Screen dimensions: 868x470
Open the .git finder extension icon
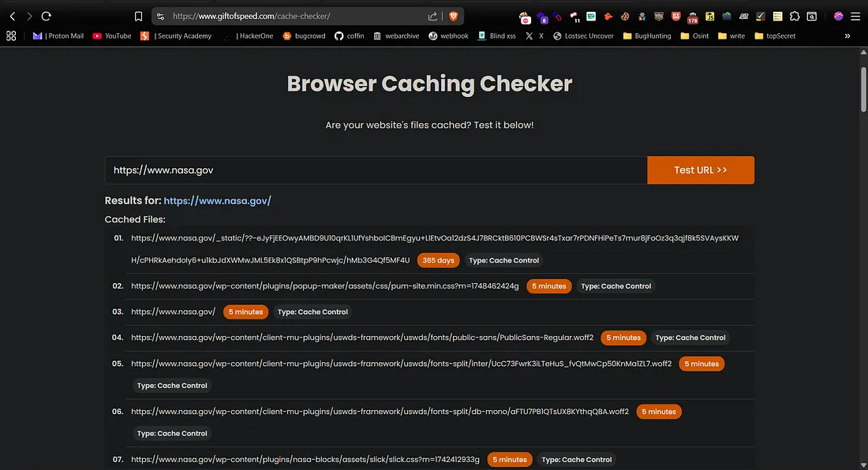coord(744,17)
